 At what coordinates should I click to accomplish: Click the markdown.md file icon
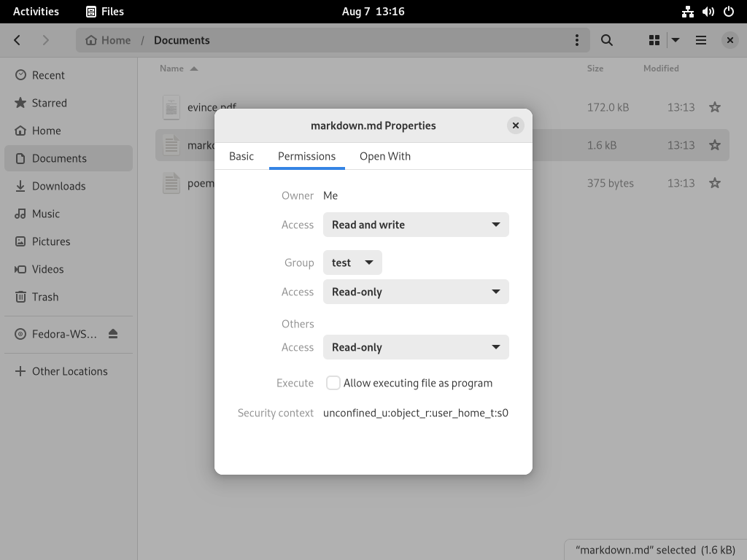click(171, 145)
